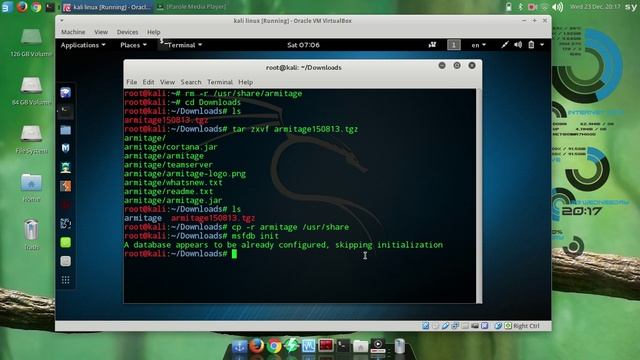The height and width of the screenshot is (360, 640).
Task: Open the terminal window's Terminal menu
Action: click(x=220, y=82)
